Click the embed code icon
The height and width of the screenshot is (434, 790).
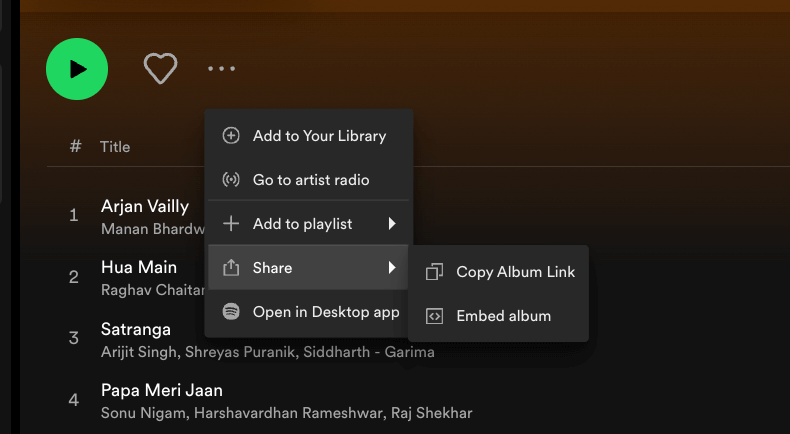click(434, 316)
